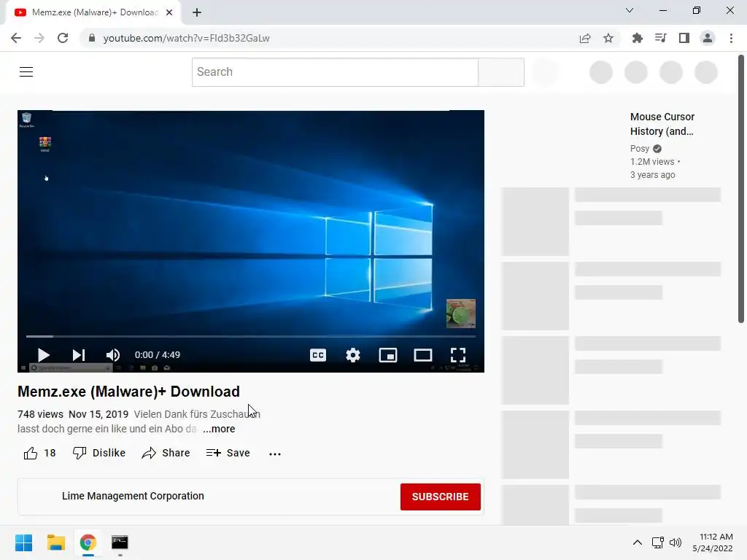Click the video title text
Viewport: 747px width, 560px height.
(128, 392)
